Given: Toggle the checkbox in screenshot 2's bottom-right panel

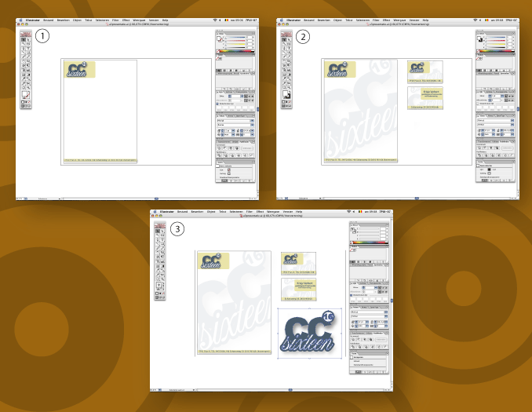Looking at the screenshot, I should point(479,165).
